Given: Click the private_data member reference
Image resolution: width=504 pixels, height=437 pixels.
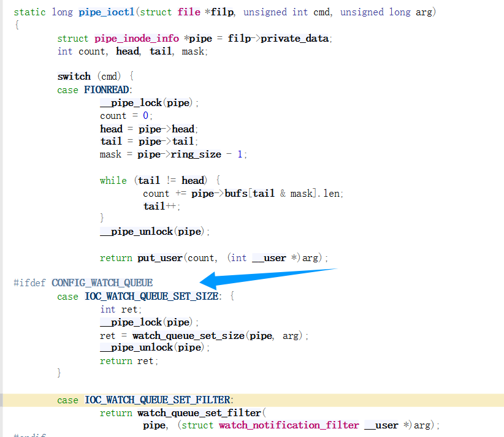Looking at the screenshot, I should coord(295,39).
